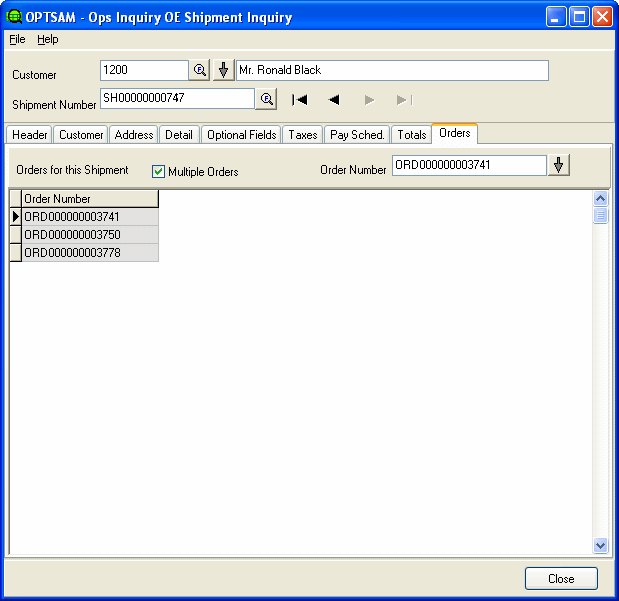
Task: Click the OPTSAM globe icon in the title bar
Action: click(14, 17)
